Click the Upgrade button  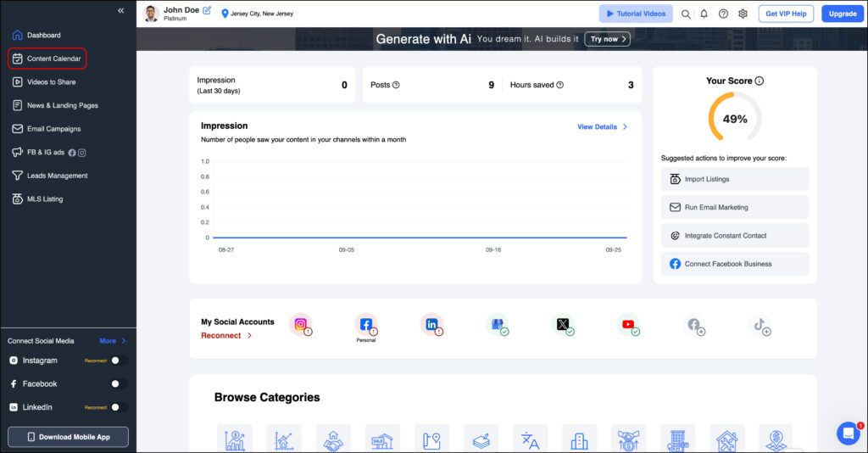[x=842, y=14]
